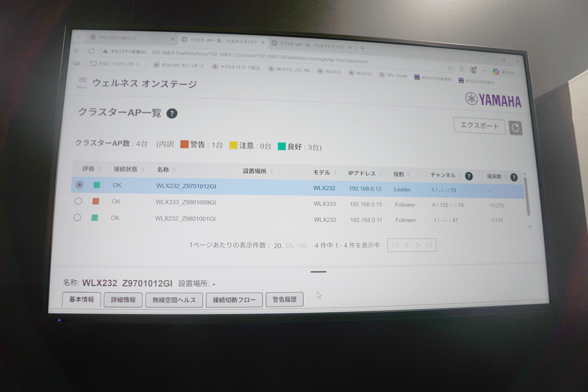
Task: Open WLX232技術資料 bookmark
Action: tap(477, 80)
